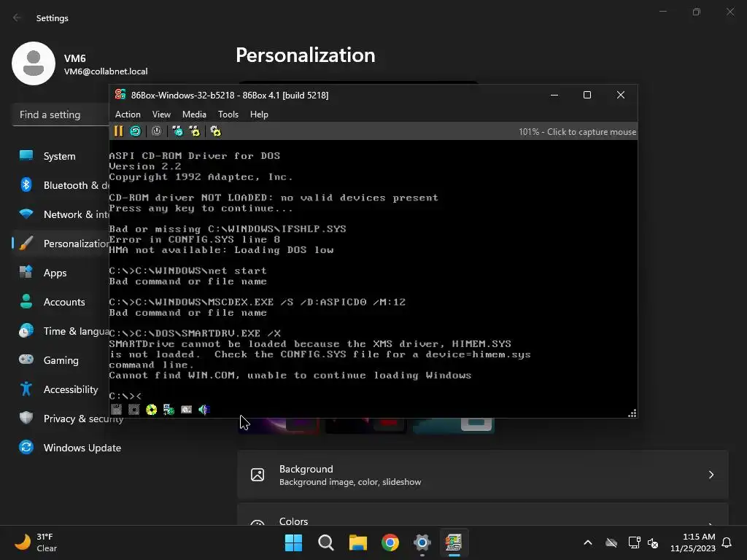The height and width of the screenshot is (560, 747).
Task: Click inside the DOS emulator screen
Action: click(x=373, y=271)
